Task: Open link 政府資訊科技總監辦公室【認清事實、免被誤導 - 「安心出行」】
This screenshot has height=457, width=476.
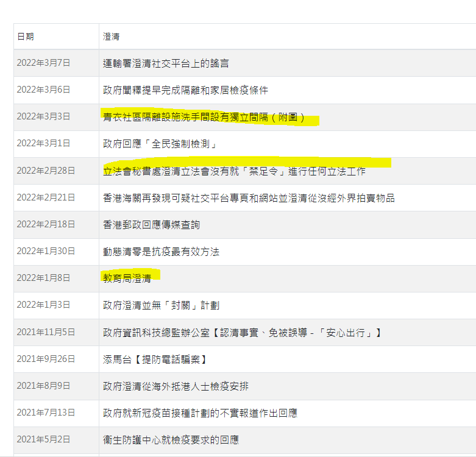Action: [242, 333]
